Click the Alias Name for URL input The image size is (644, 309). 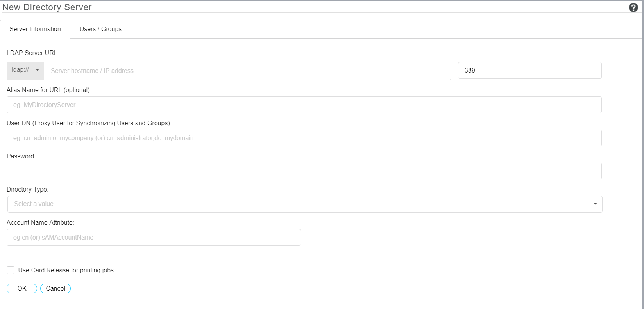tap(304, 105)
